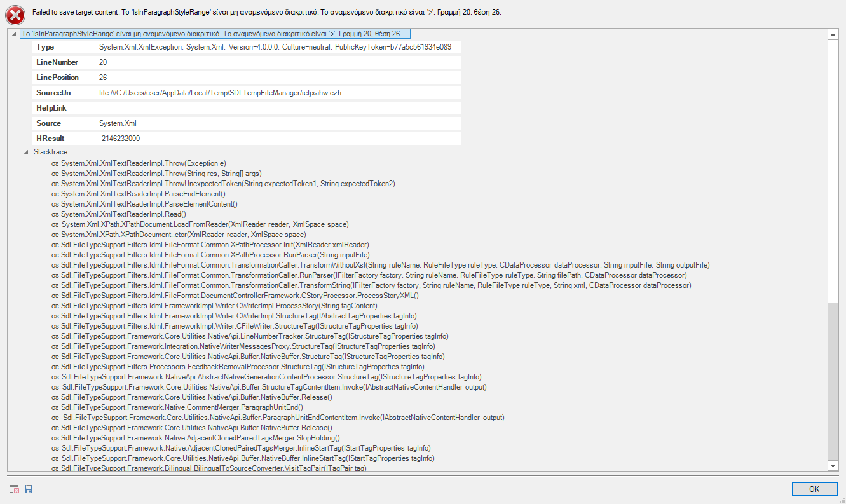Select the CStoryProcessor.ProcessStoryXML() line
This screenshot has width=846, height=504.
click(x=235, y=296)
